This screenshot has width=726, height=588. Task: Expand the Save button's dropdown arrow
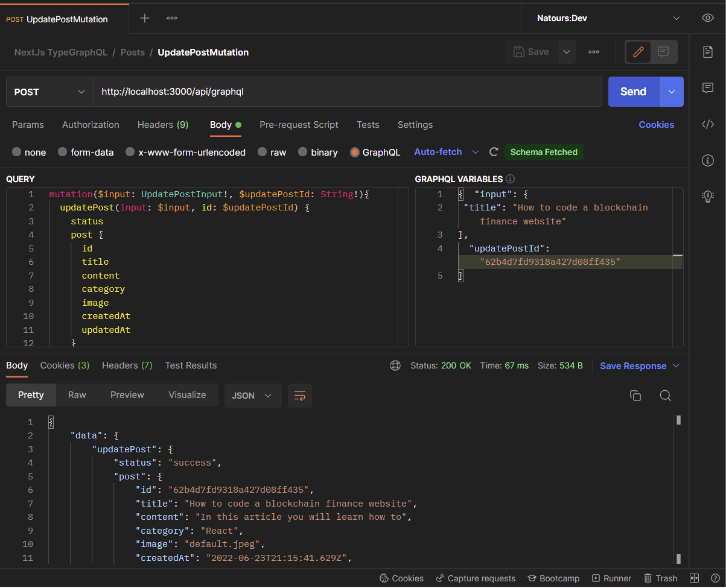(x=566, y=52)
